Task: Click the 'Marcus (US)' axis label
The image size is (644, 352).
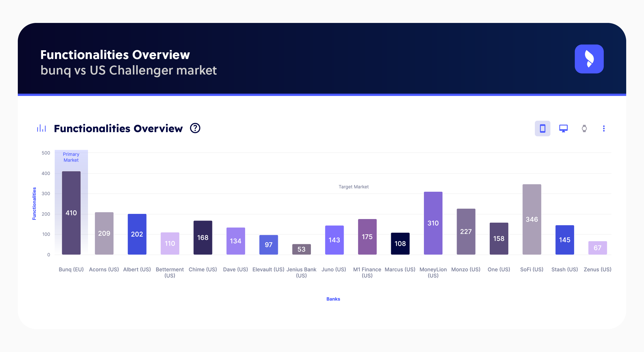Action: 400,270
